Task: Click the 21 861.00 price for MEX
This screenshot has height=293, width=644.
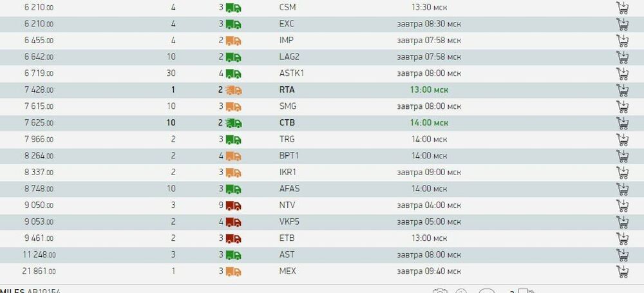Action: tap(39, 271)
